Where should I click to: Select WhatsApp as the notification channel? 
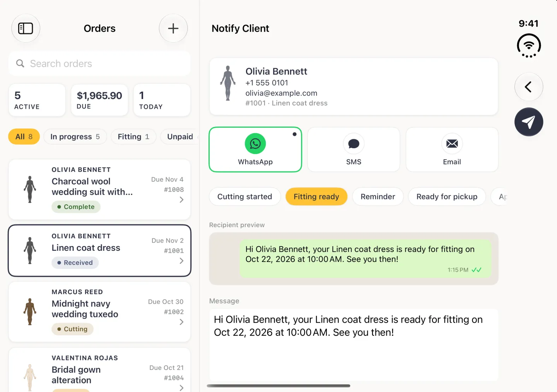[255, 149]
